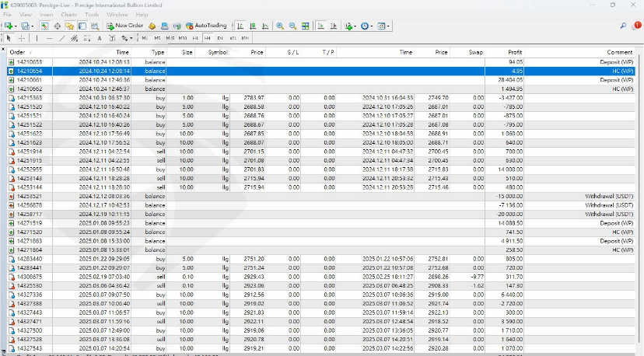Sort by the Profit column header
The height and width of the screenshot is (356, 644).
514,52
